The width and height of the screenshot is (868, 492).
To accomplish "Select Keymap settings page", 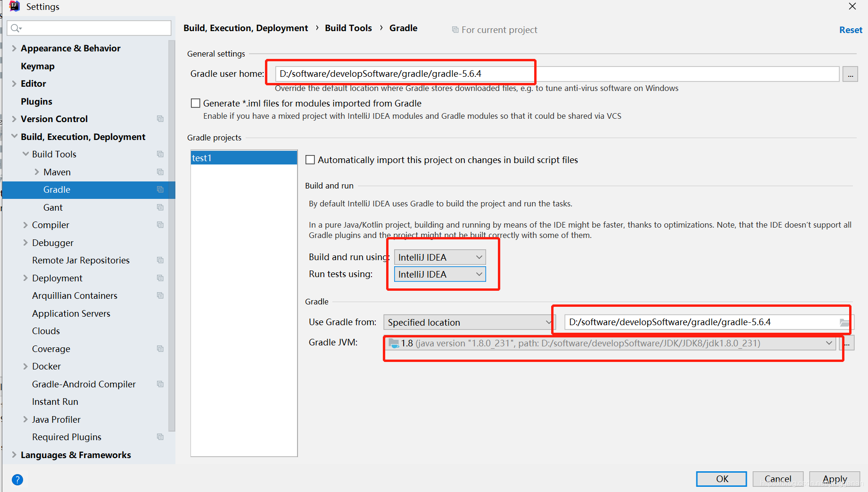I will (x=38, y=66).
